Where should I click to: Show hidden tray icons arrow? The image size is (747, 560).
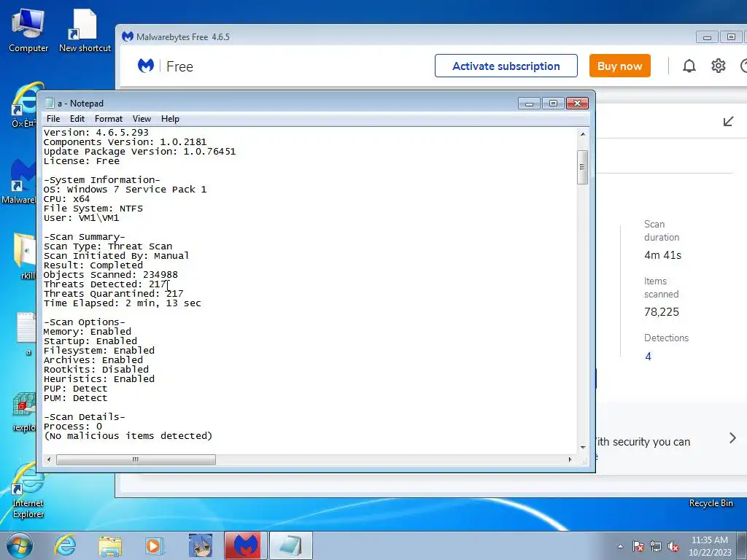(x=620, y=546)
